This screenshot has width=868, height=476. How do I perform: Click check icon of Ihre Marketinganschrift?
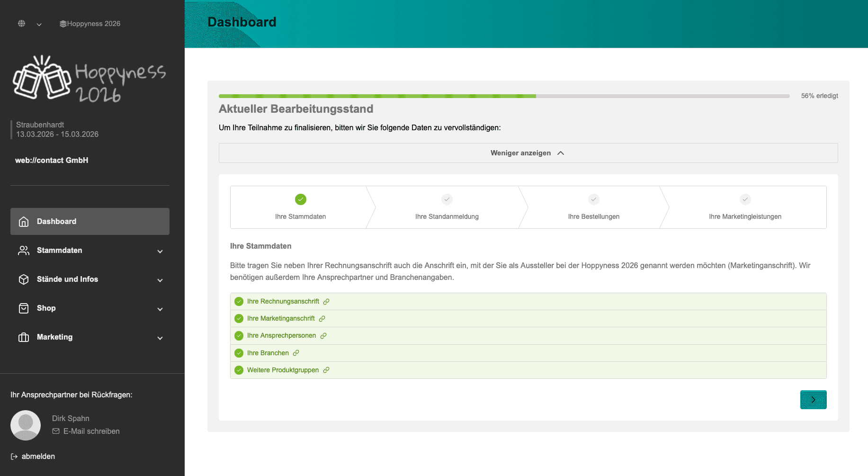(x=239, y=319)
